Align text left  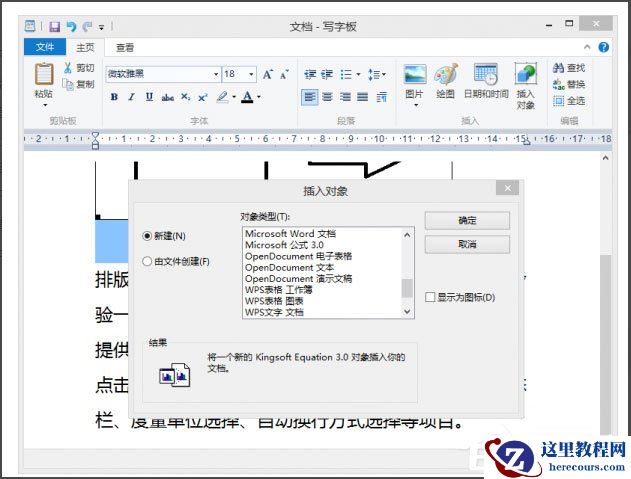tap(309, 97)
